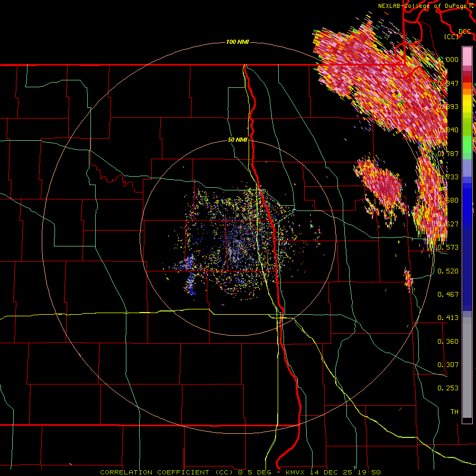476x476 pixels.
Task: Select the gray low-value segment of color bar
Action: click(467, 368)
